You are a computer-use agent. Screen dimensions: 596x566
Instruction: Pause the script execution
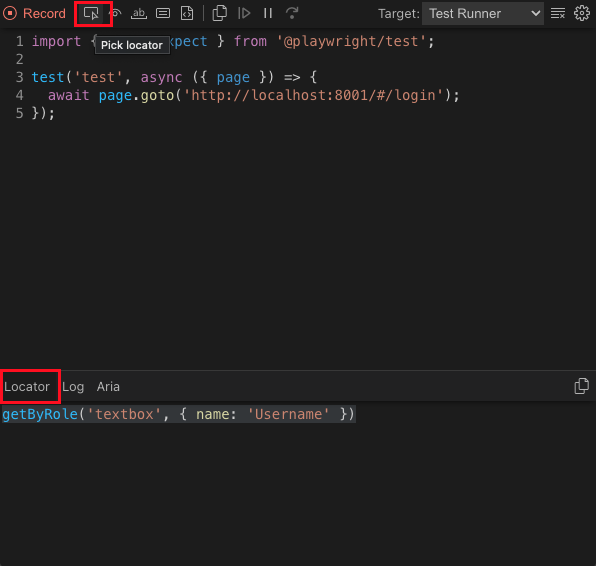tap(268, 14)
